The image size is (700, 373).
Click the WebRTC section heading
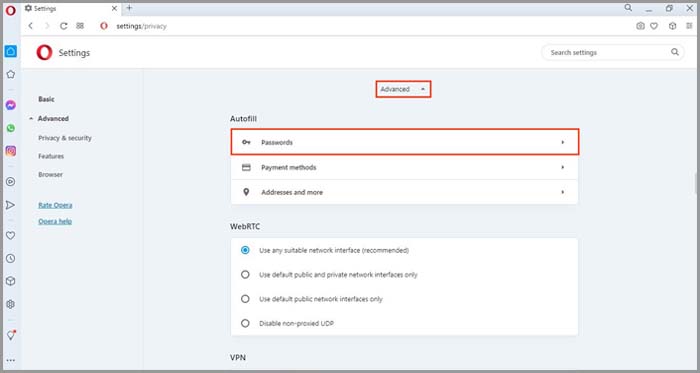pyautogui.click(x=245, y=227)
